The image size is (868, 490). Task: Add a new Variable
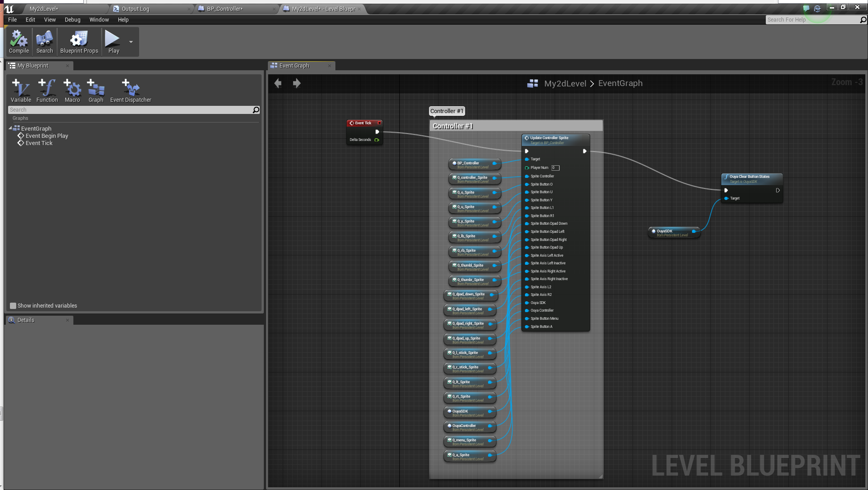[x=21, y=91]
